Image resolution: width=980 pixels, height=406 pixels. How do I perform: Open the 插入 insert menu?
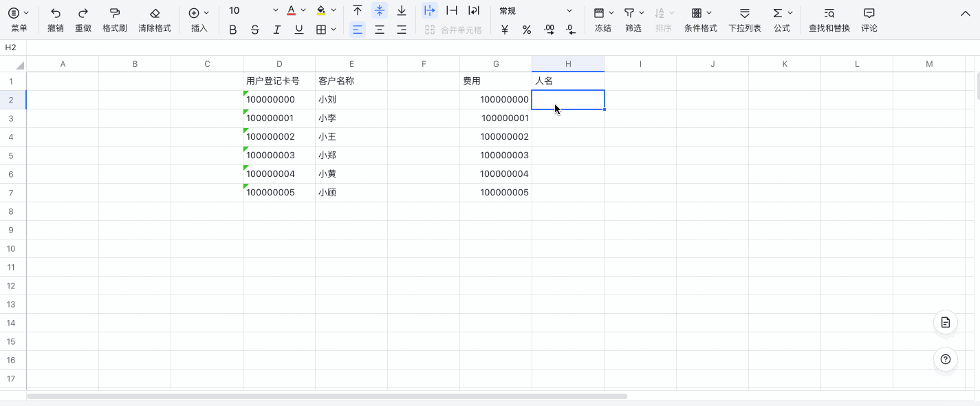pos(199,19)
